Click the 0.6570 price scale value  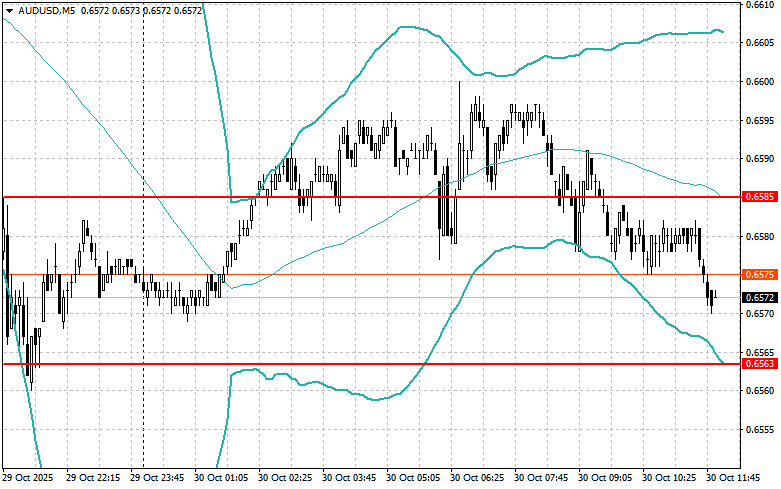[760, 313]
